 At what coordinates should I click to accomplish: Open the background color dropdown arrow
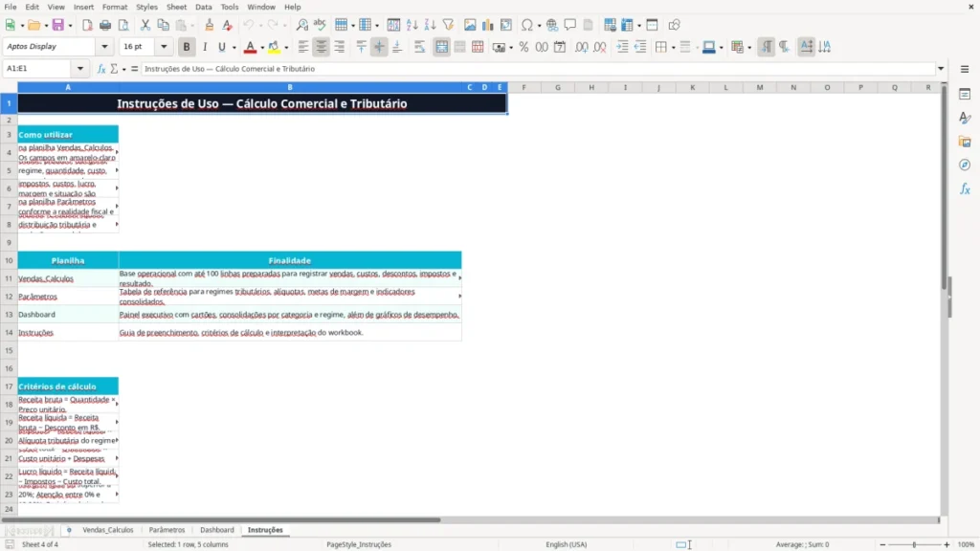click(286, 48)
